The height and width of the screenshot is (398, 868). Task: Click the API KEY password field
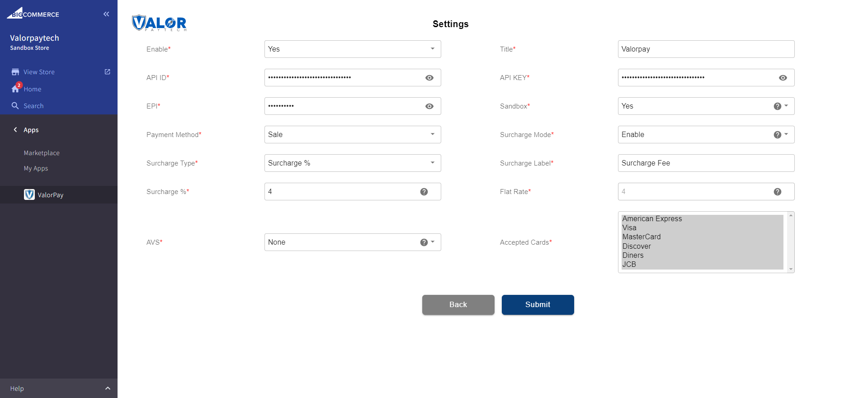pyautogui.click(x=706, y=78)
